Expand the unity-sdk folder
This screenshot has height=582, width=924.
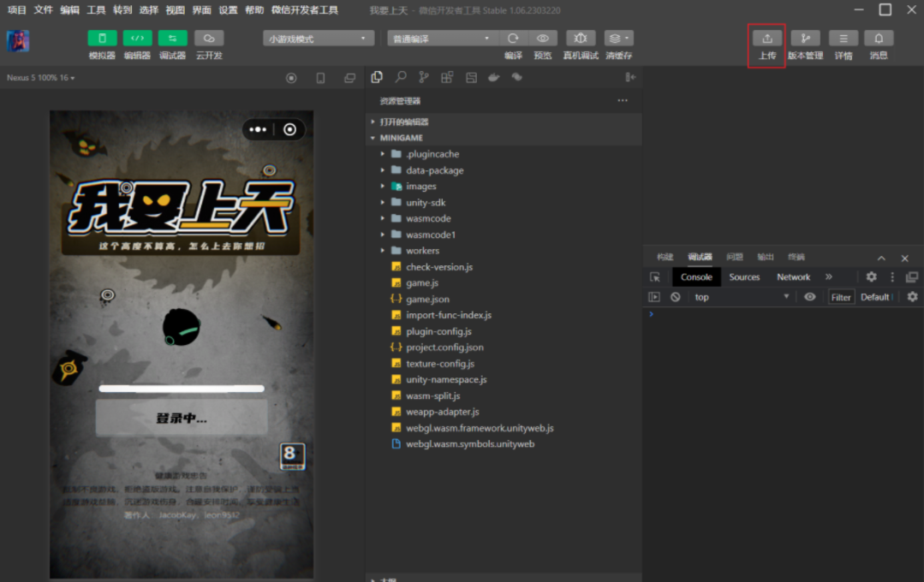coord(426,202)
